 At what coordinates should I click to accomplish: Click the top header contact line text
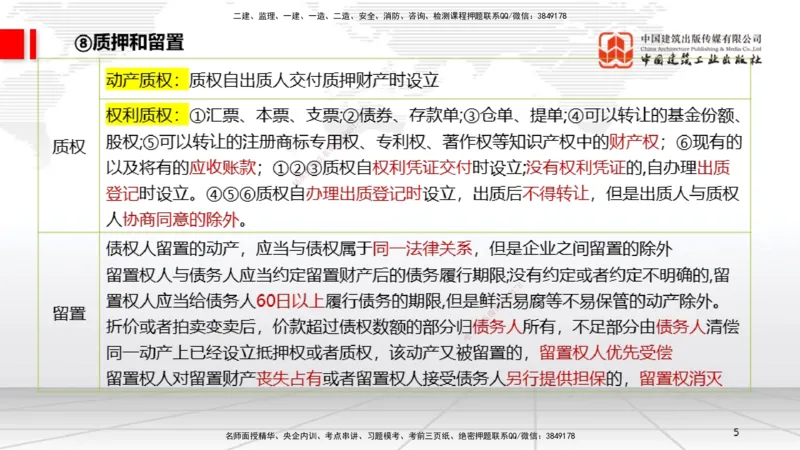tap(399, 16)
